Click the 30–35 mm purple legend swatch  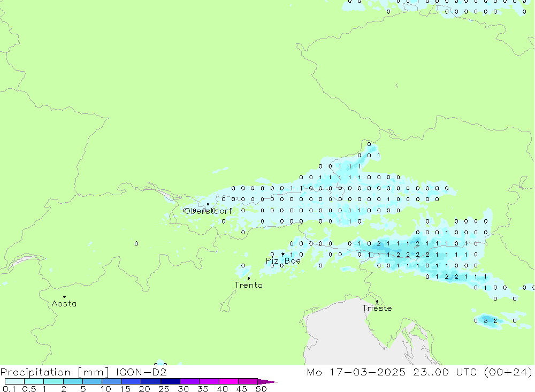(190, 381)
